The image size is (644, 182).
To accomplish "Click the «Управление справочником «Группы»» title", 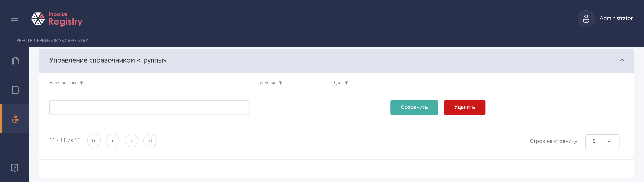I will click(108, 60).
